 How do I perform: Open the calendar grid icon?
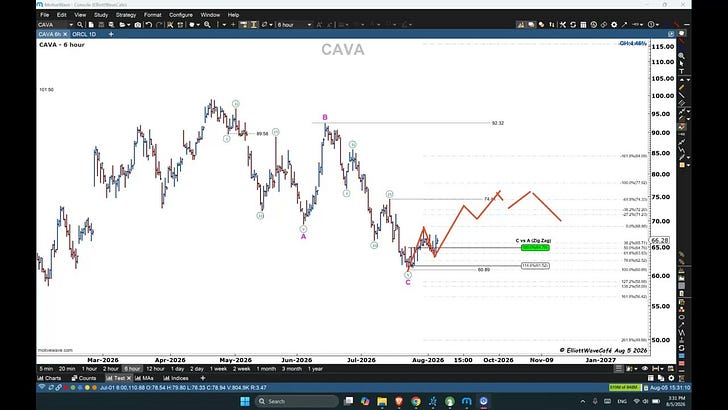(x=584, y=25)
